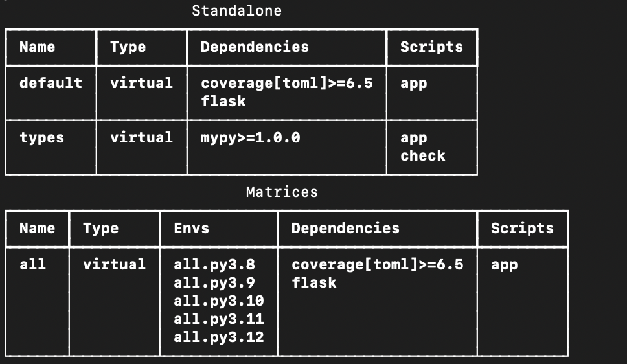Click the all matrix name cell

point(32,265)
